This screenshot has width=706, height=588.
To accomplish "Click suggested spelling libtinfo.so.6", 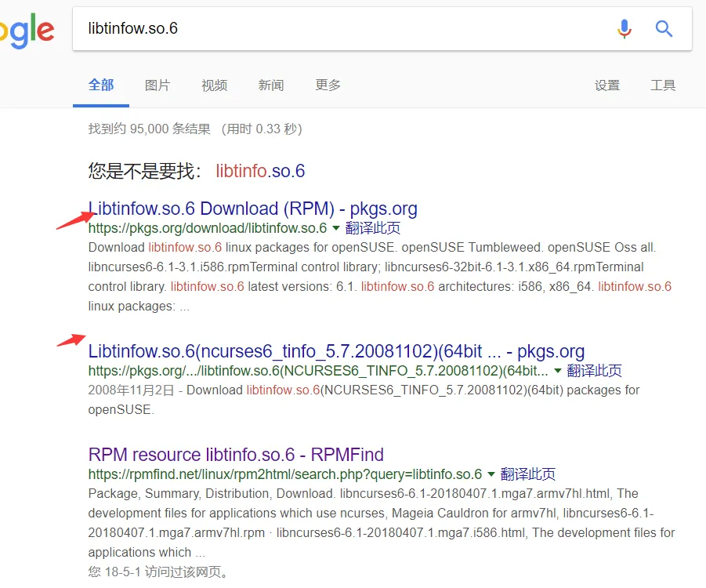I will (x=260, y=171).
